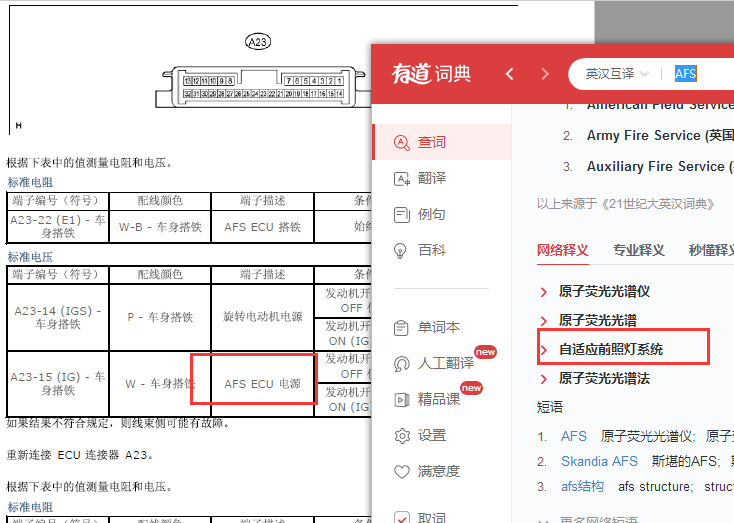Click 如果结果不符合规定 note text
The width and height of the screenshot is (734, 523).
(118, 423)
